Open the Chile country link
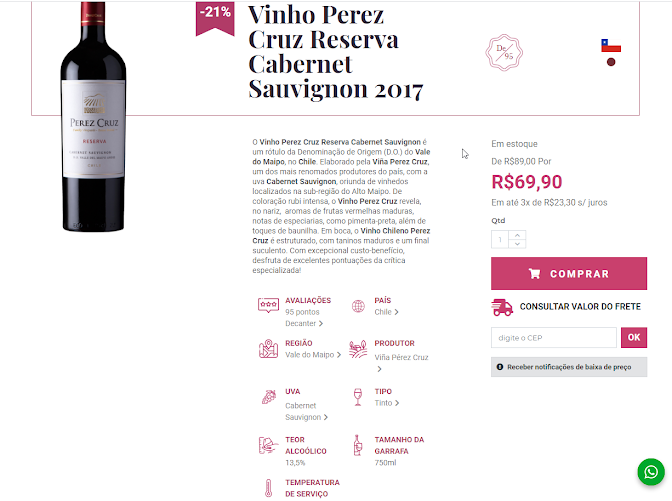 click(386, 312)
